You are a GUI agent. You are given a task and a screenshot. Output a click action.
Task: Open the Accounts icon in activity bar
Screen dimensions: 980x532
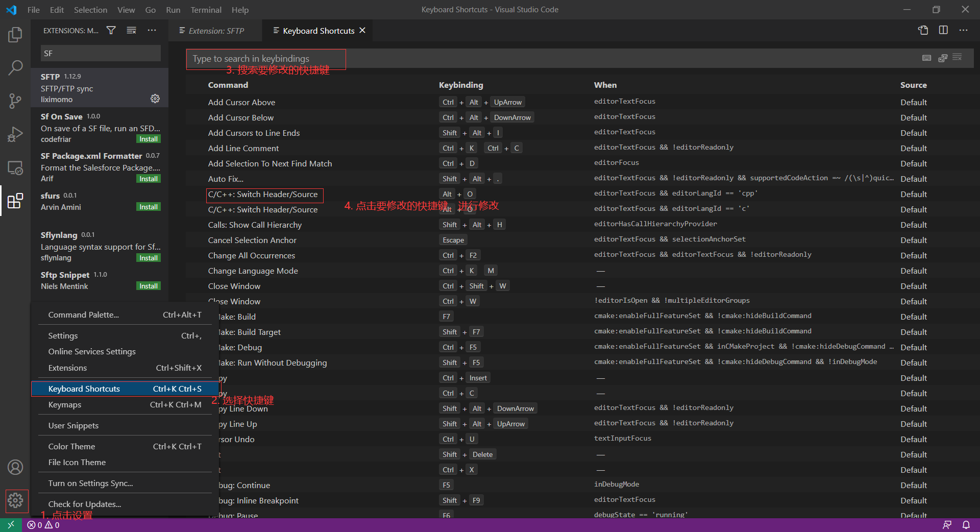pos(15,467)
